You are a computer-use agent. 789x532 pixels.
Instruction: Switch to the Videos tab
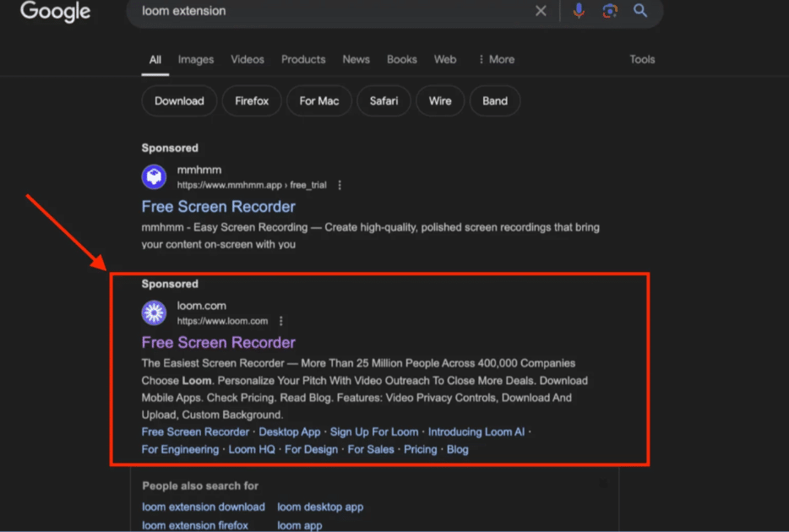tap(248, 59)
